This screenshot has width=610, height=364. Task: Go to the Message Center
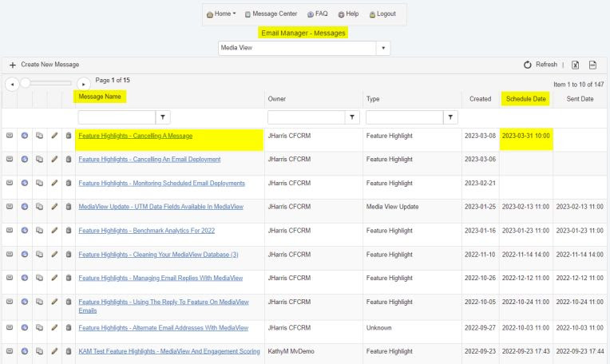click(271, 14)
